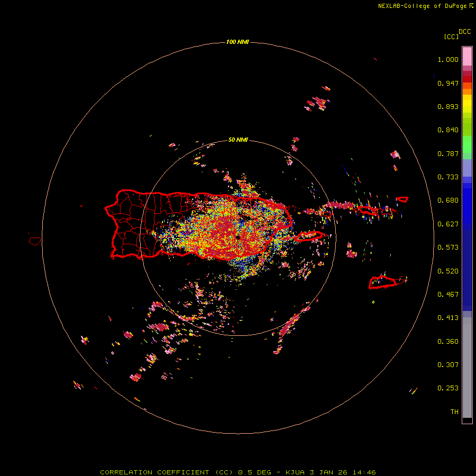The height and width of the screenshot is (476, 476).
Task: Select the 0.360 scale value
Action: [448, 342]
